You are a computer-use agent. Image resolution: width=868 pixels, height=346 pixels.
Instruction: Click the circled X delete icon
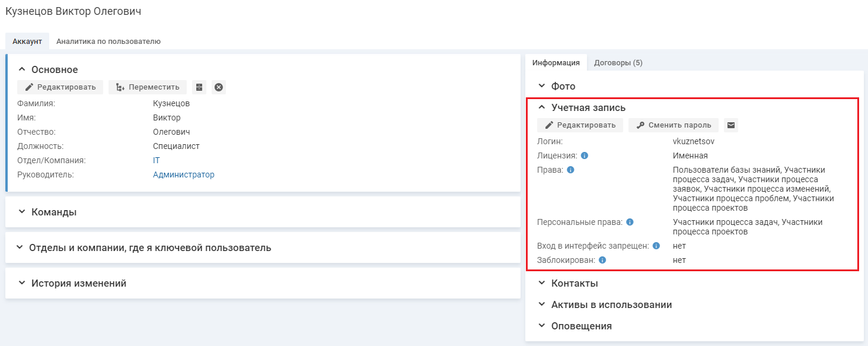click(x=219, y=87)
